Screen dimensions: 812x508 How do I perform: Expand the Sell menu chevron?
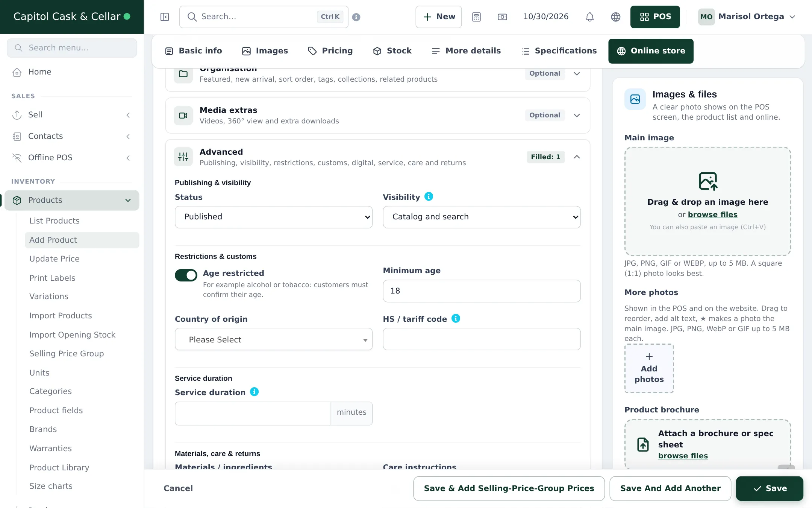tap(128, 115)
